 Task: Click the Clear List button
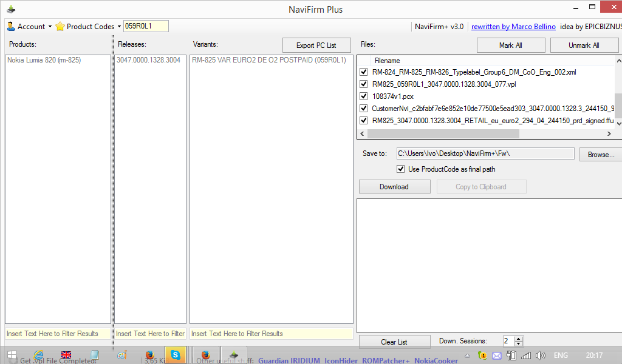[x=394, y=342]
